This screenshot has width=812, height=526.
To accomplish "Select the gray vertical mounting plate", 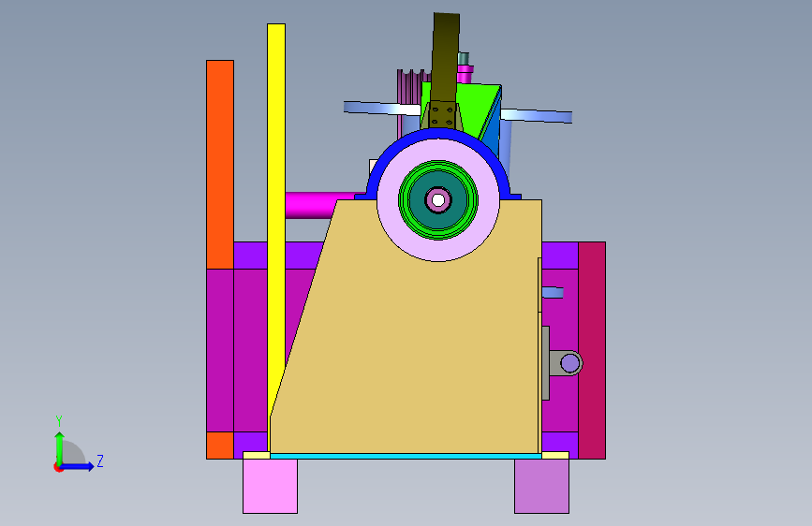I will tap(545, 363).
